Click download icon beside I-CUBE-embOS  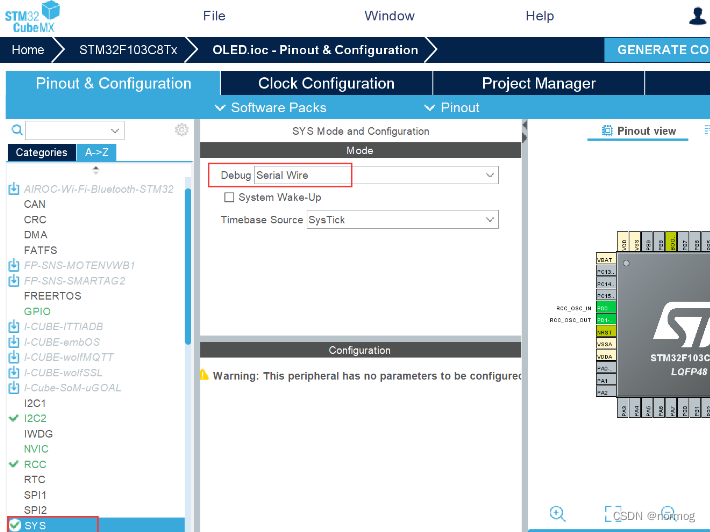pos(14,341)
